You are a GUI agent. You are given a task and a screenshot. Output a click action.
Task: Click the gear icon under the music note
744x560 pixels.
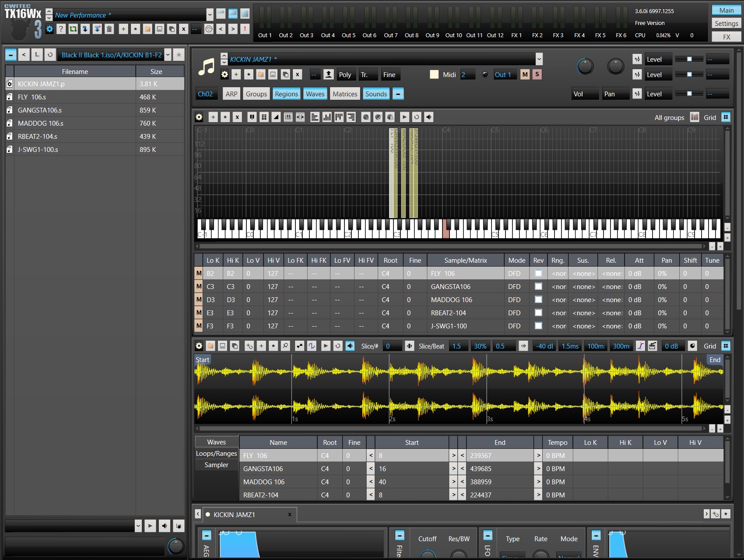point(225,74)
